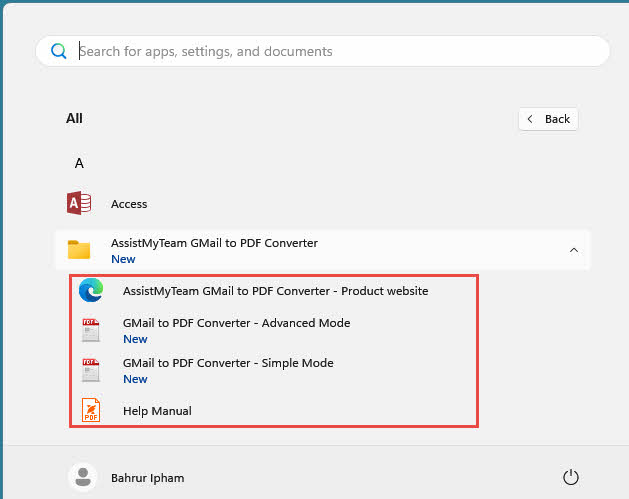Click the user profile avatar

82,477
